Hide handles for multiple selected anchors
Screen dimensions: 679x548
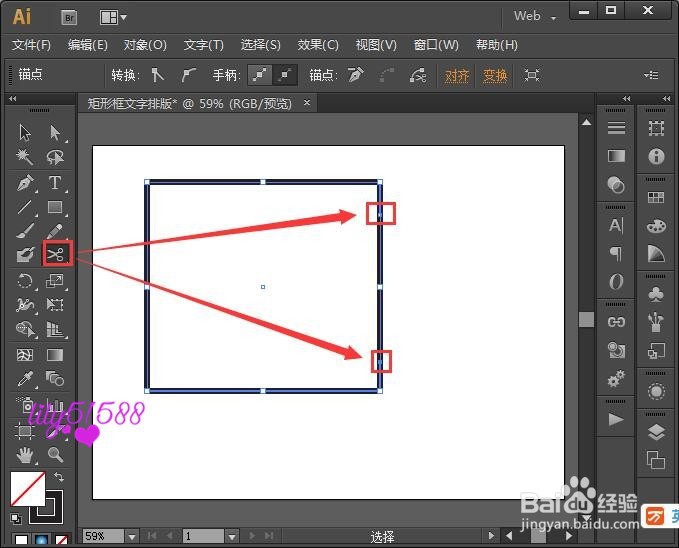click(x=285, y=75)
